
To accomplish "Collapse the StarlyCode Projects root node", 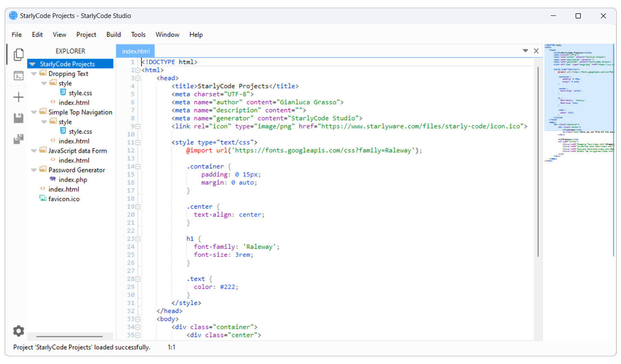I will tap(32, 64).
